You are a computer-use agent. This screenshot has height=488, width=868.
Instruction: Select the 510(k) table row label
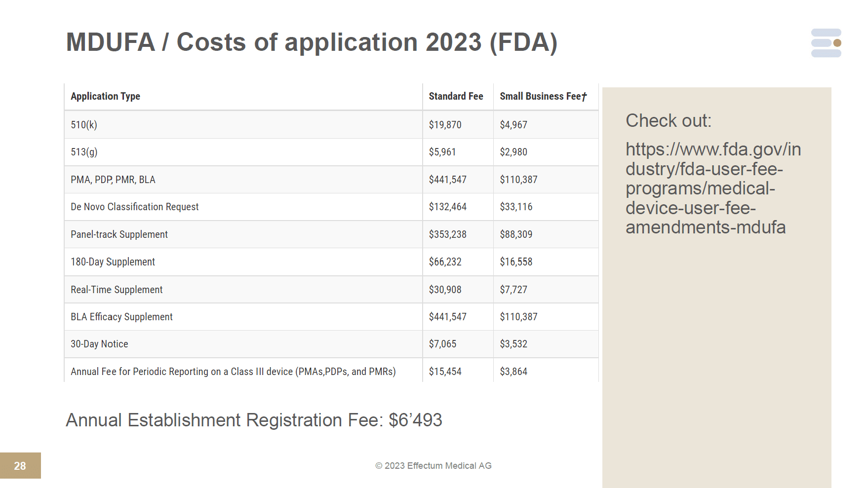coord(84,125)
